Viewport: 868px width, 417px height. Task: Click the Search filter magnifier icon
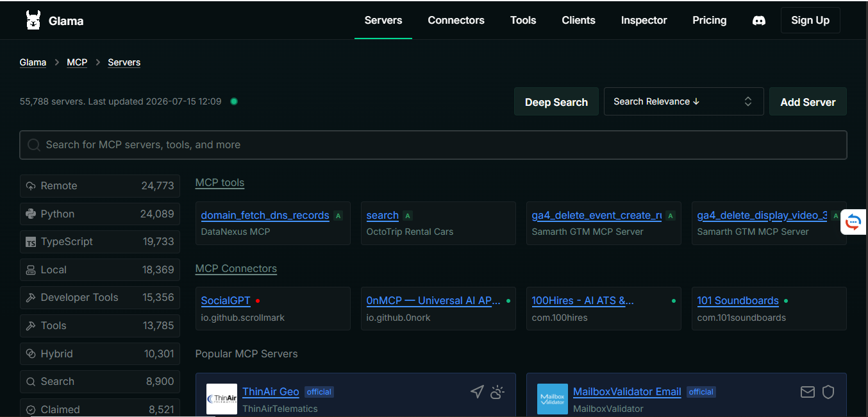point(31,382)
